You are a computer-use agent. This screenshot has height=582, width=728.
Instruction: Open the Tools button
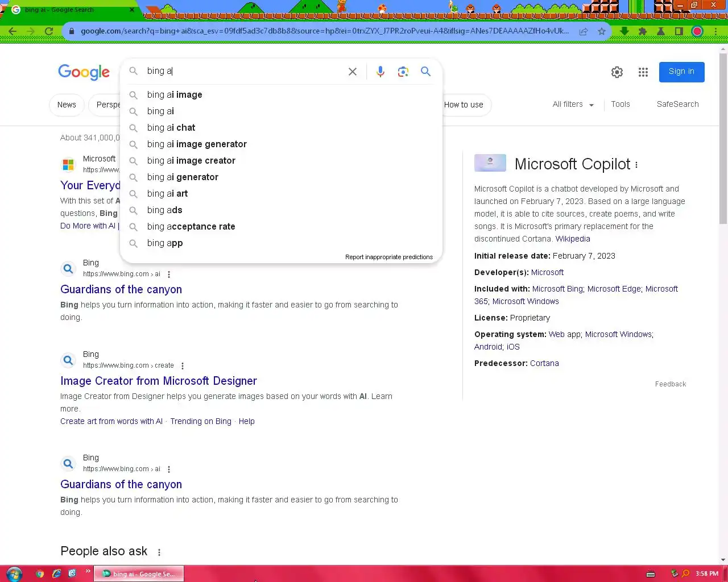pyautogui.click(x=620, y=105)
